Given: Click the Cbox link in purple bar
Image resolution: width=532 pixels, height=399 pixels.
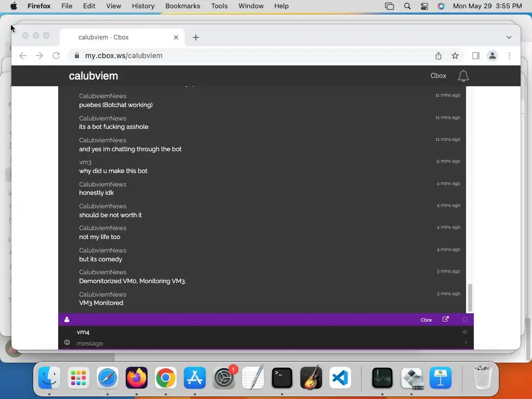Looking at the screenshot, I should point(426,320).
